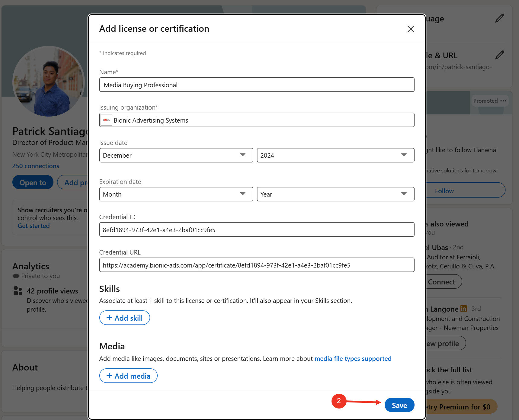Open media file types supported link

pos(353,358)
